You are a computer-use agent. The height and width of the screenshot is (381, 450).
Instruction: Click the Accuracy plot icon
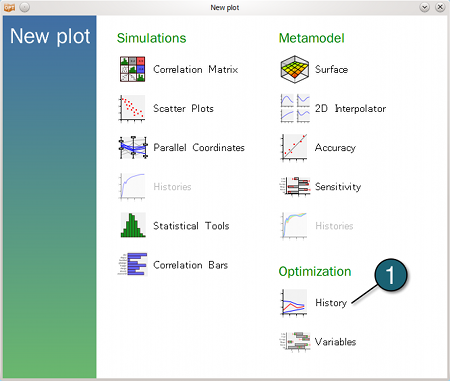coord(294,147)
